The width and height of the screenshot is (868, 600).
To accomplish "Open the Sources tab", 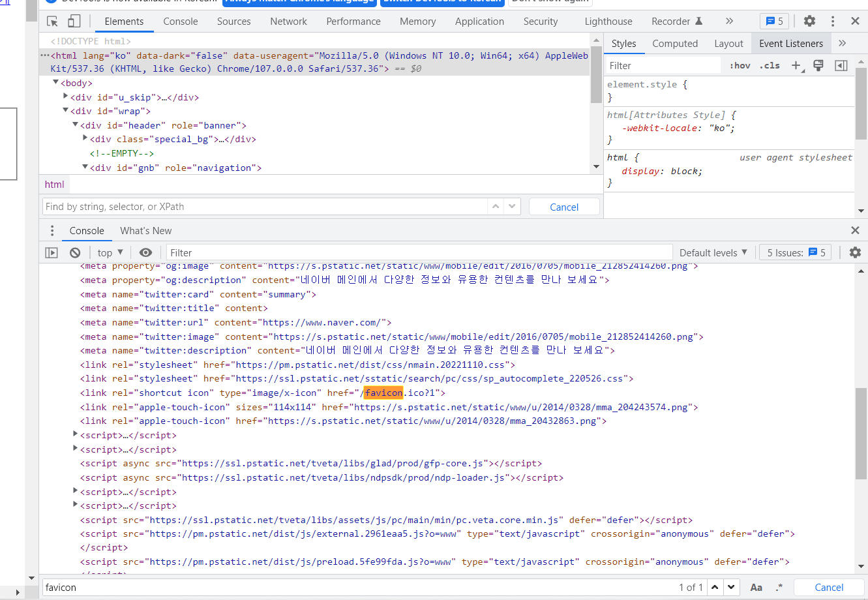I will [x=233, y=21].
